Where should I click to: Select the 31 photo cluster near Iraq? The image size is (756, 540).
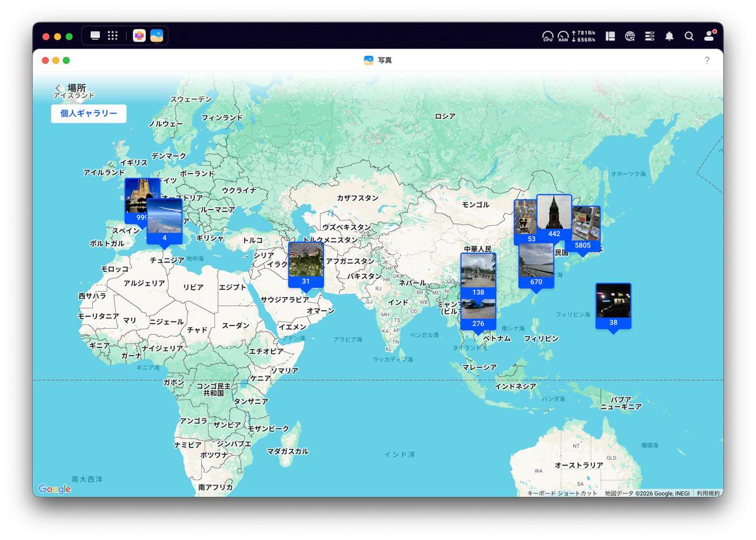(x=306, y=264)
